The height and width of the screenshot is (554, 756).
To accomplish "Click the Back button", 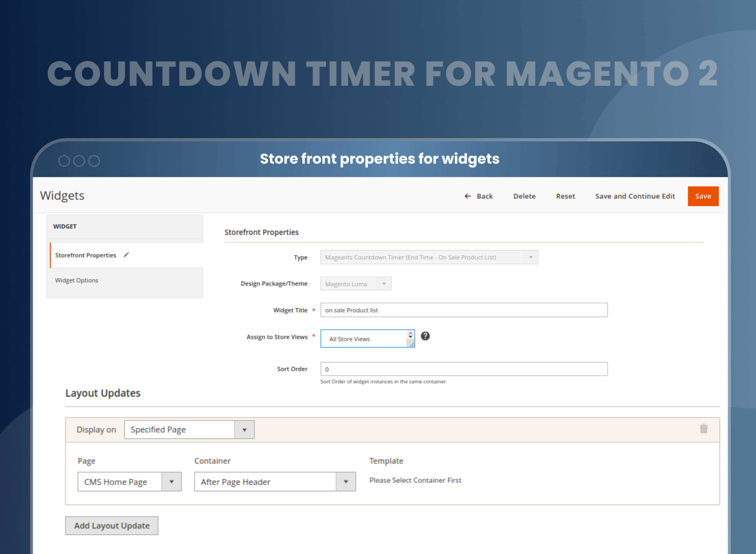I will 478,196.
